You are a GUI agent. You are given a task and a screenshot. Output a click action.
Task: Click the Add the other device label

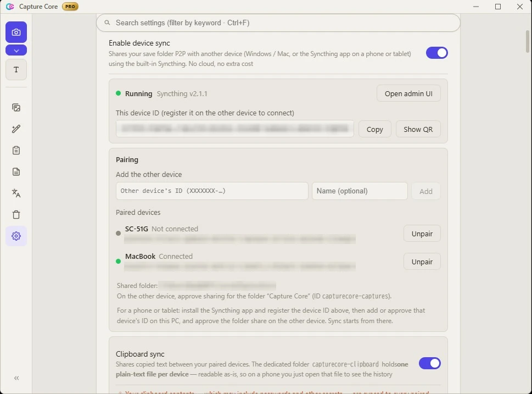149,175
